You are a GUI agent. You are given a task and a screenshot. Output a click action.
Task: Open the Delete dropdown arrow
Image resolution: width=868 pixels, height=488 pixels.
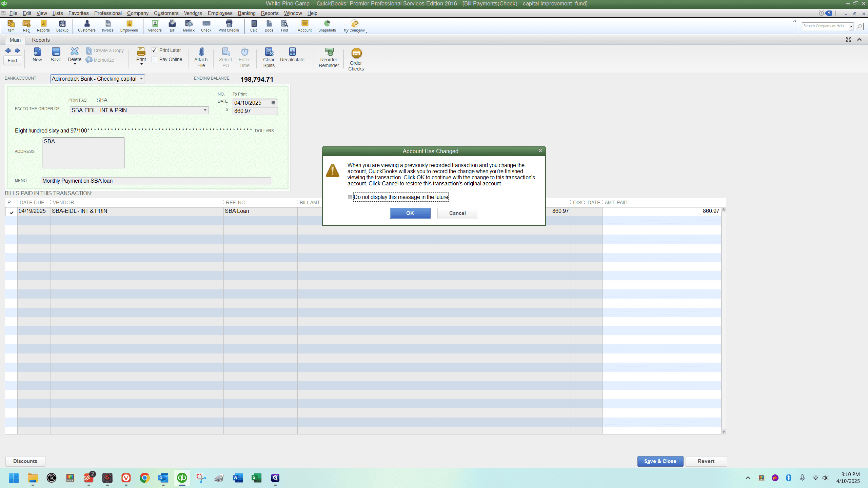click(75, 64)
